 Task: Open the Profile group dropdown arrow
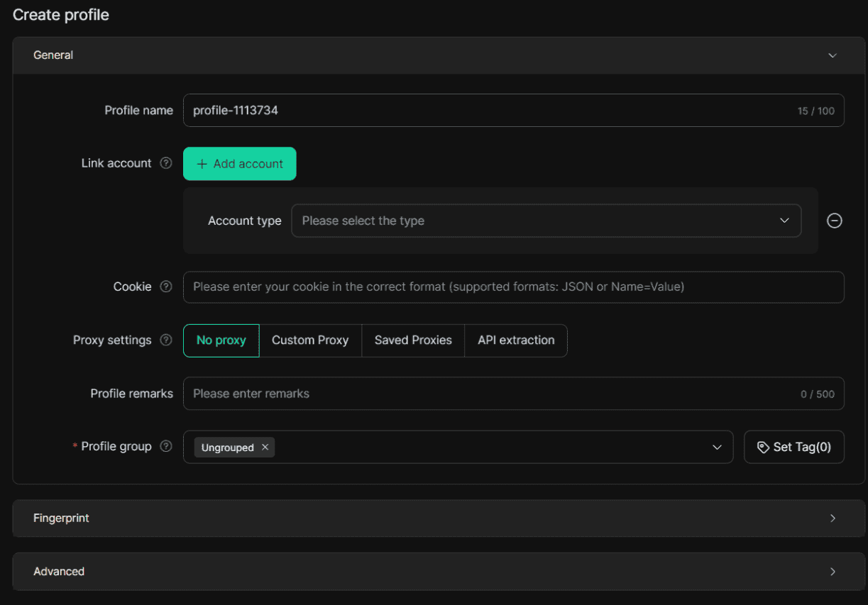[717, 448]
